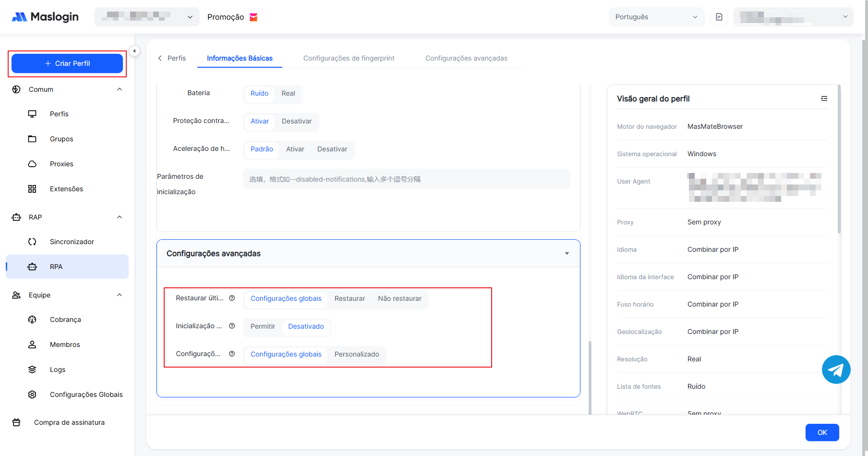This screenshot has width=868, height=456.
Task: Select Desativar for Proteção contra
Action: click(296, 121)
